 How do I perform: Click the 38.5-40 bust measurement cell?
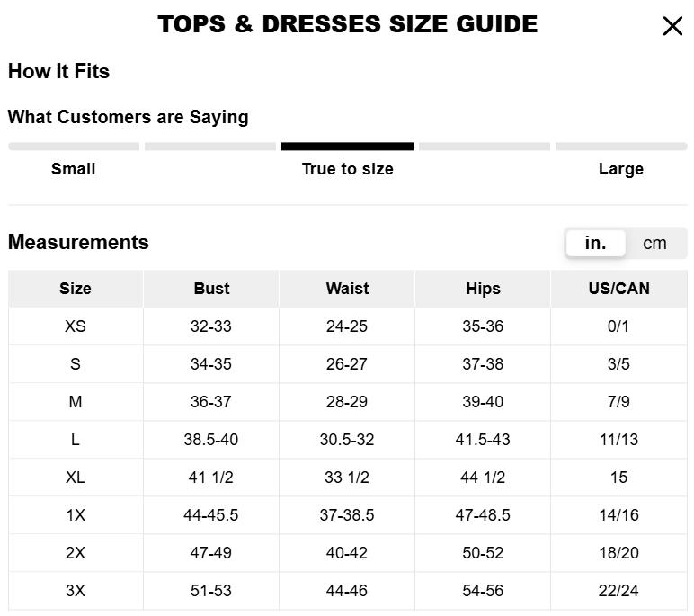pos(211,440)
